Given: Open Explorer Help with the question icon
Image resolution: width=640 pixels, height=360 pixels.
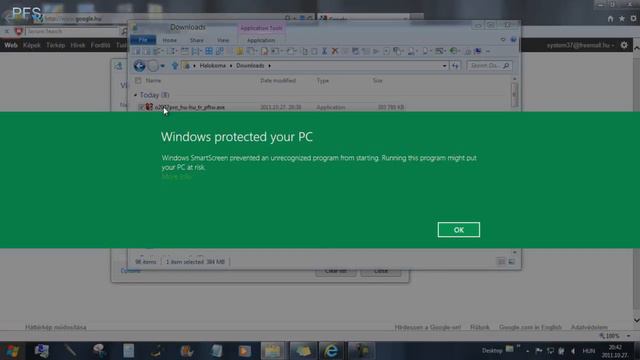Looking at the screenshot, I should click(513, 40).
